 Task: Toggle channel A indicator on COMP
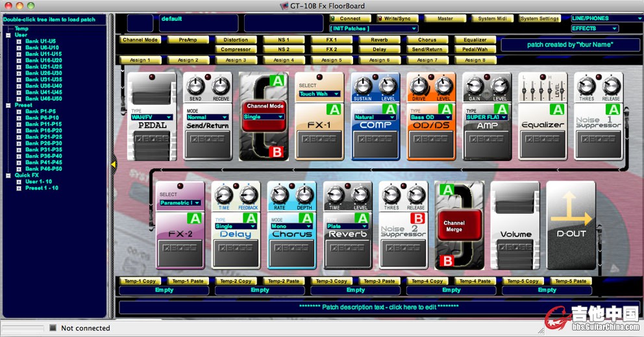point(390,109)
